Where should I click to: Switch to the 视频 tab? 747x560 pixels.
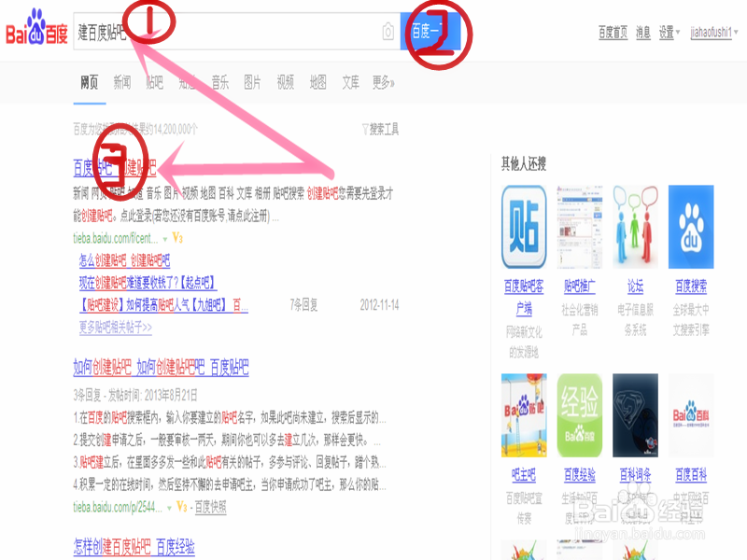tap(286, 82)
